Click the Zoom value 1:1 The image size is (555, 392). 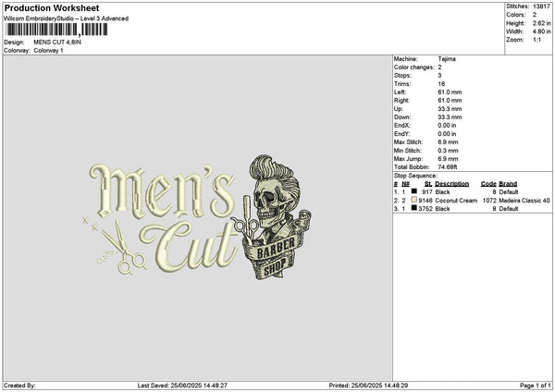click(536, 40)
